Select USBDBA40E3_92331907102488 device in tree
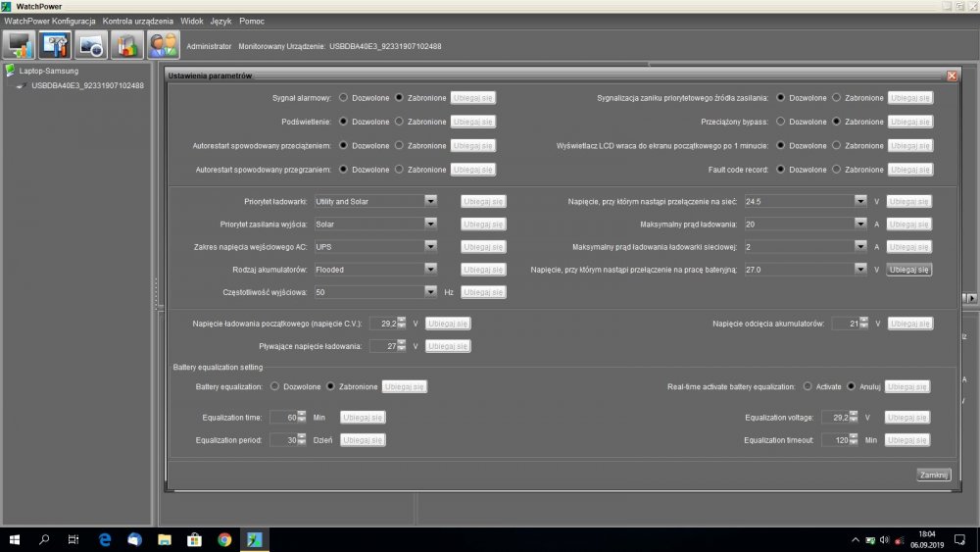The image size is (980, 552). [x=87, y=85]
